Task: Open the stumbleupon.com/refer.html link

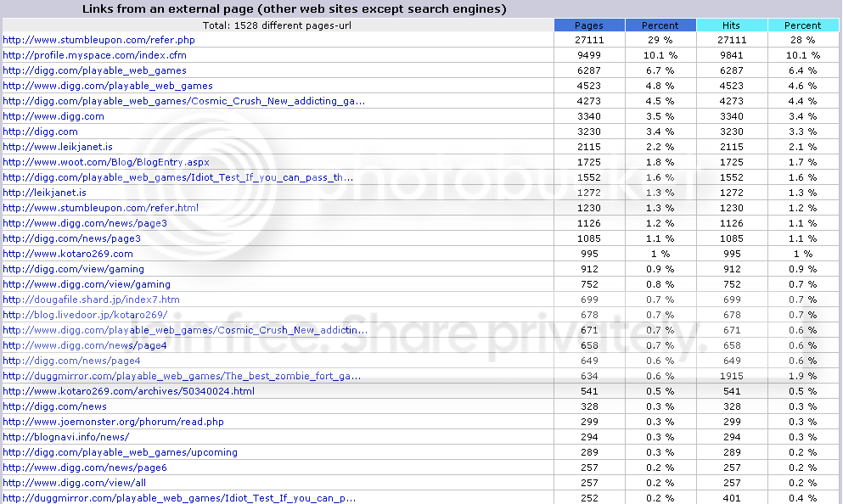Action: (x=100, y=208)
